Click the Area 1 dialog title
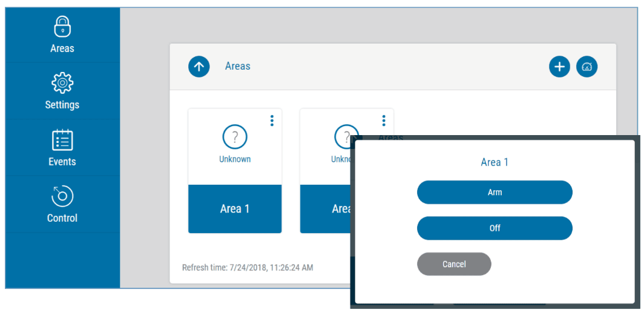Screen dimensions: 644x315 click(494, 162)
